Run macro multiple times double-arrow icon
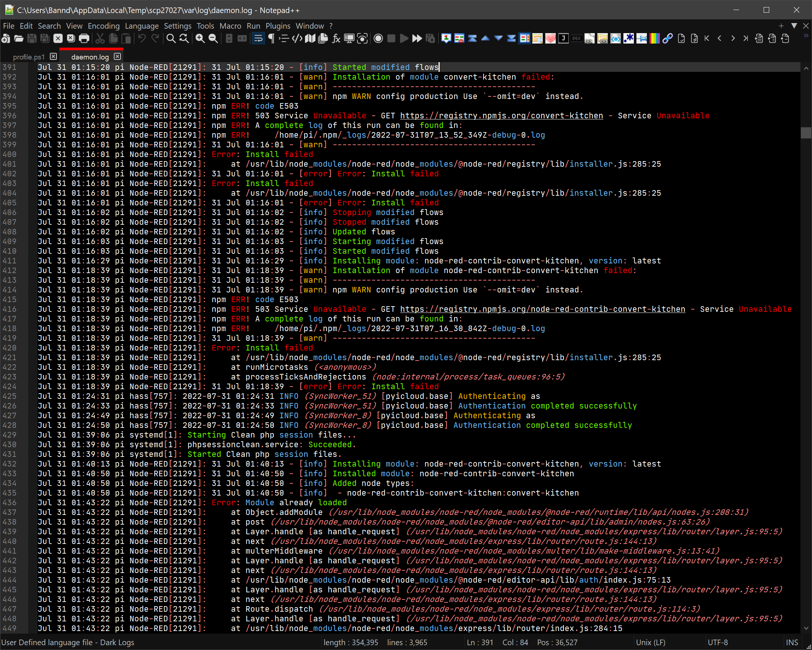 click(417, 38)
